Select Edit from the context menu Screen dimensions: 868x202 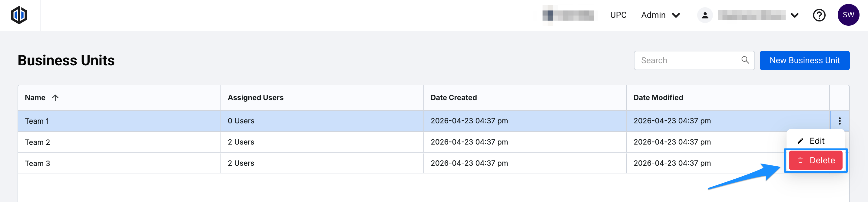[816, 141]
